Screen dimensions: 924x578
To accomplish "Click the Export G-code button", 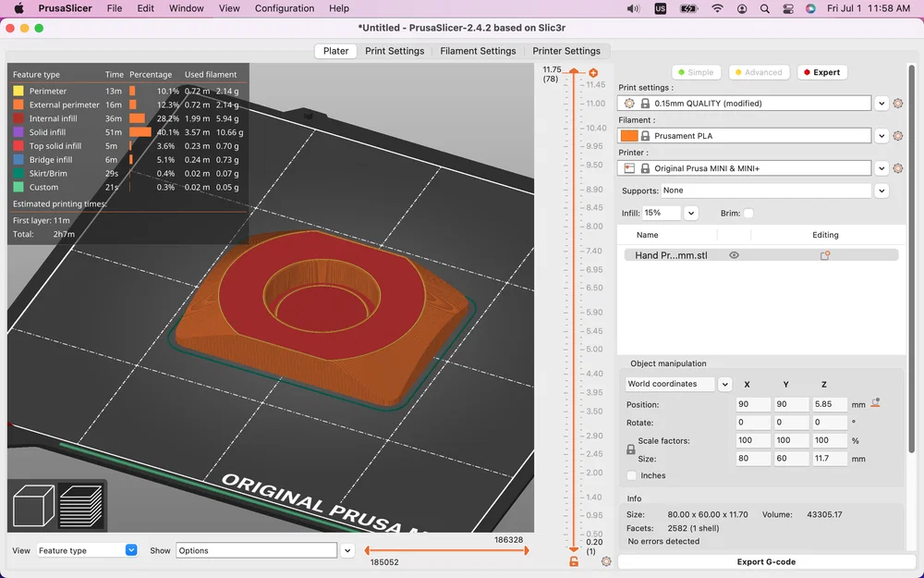I will (765, 561).
